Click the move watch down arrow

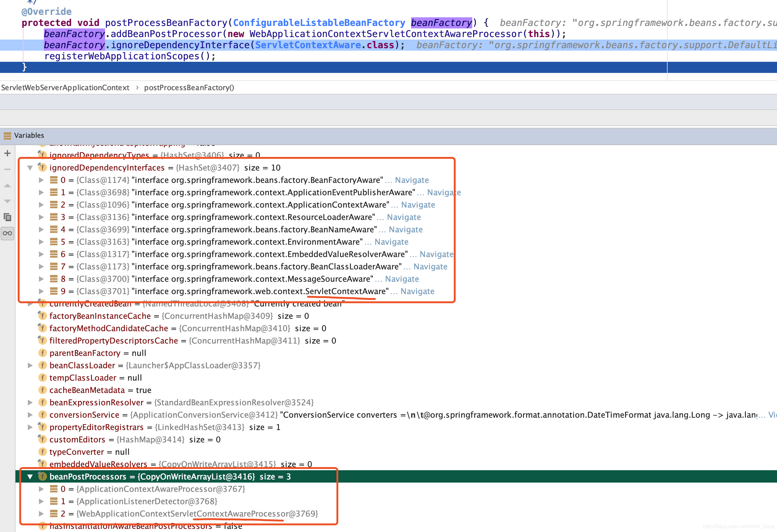7,201
